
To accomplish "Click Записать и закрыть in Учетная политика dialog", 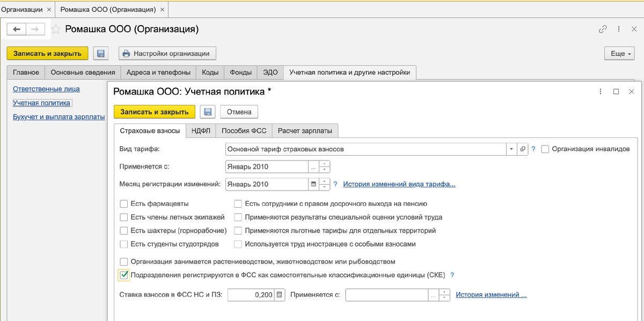I will [x=155, y=112].
